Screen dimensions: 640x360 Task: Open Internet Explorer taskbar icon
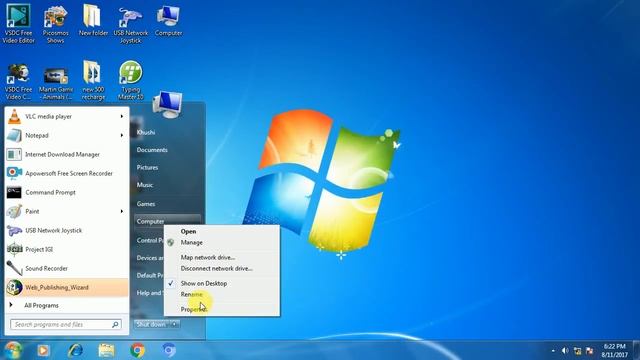coord(75,350)
